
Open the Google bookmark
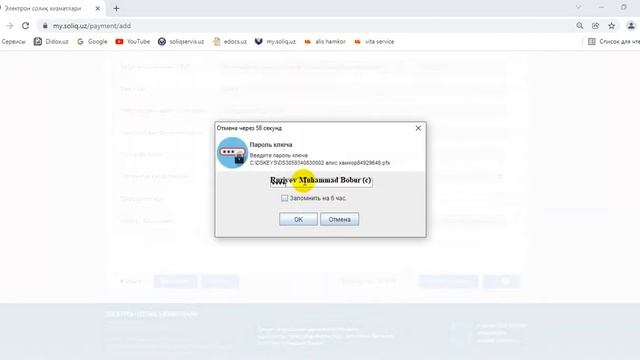pos(92,42)
